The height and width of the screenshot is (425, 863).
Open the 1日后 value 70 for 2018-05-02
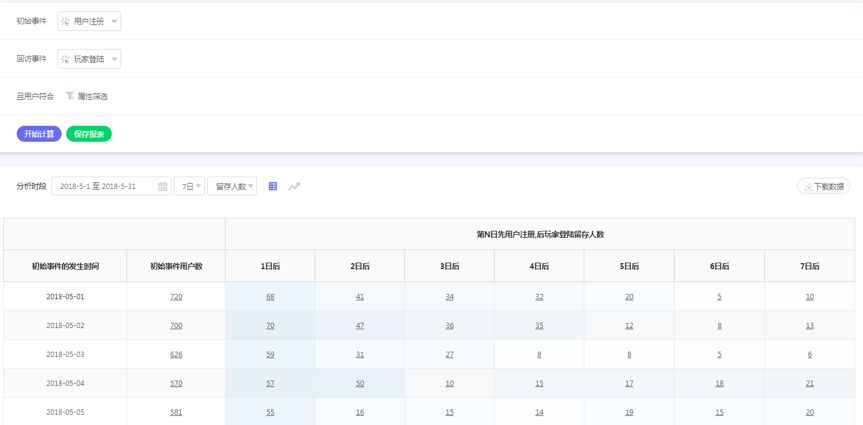pyautogui.click(x=270, y=325)
